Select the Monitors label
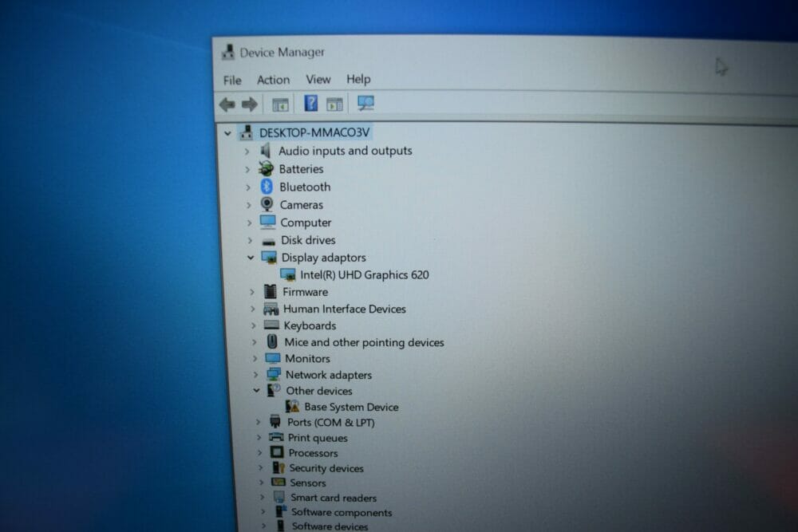This screenshot has height=532, width=798. coord(307,359)
